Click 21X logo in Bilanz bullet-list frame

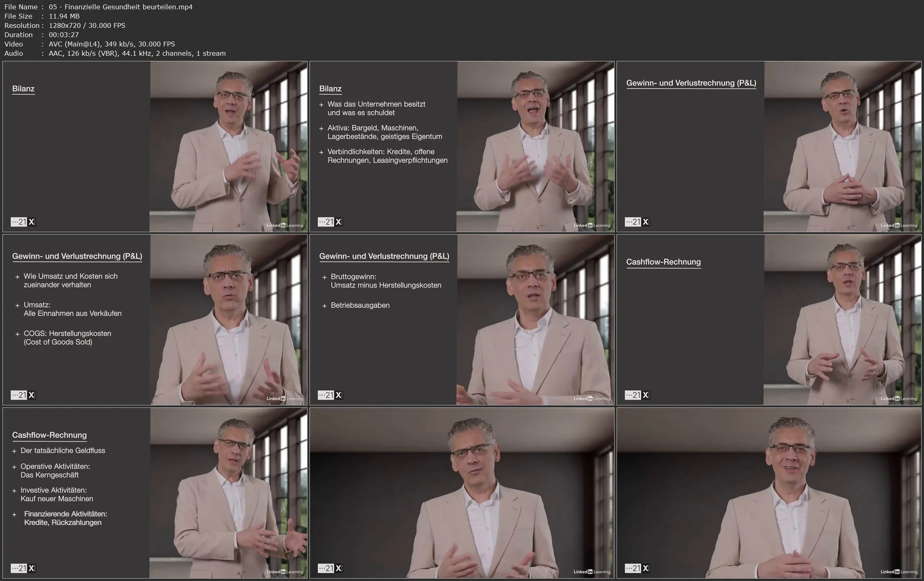(x=330, y=222)
